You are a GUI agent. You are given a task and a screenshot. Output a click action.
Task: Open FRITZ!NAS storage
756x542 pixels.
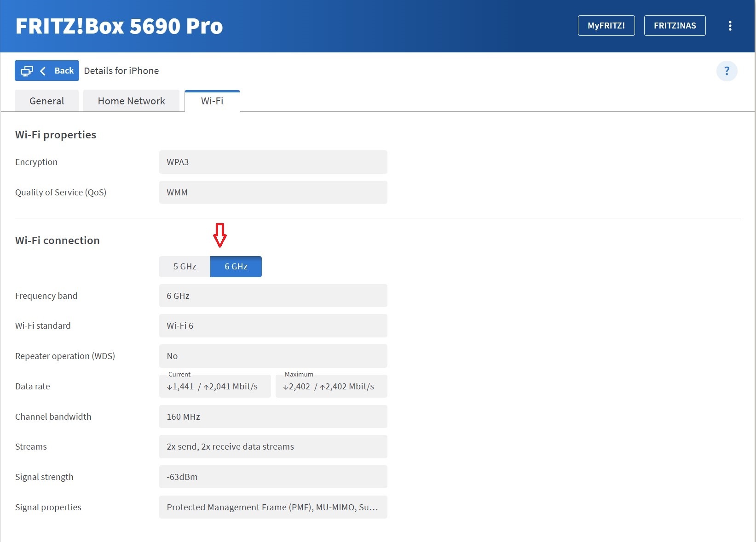click(675, 26)
